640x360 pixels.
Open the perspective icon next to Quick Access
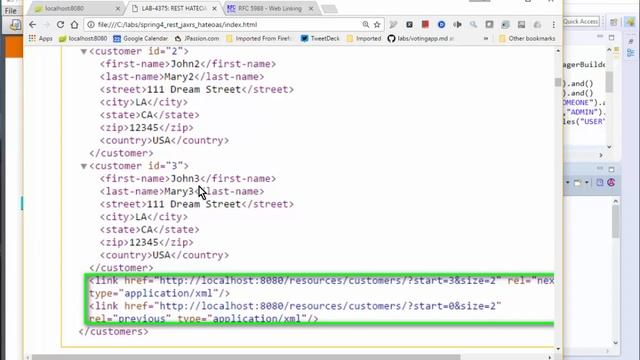click(x=613, y=22)
